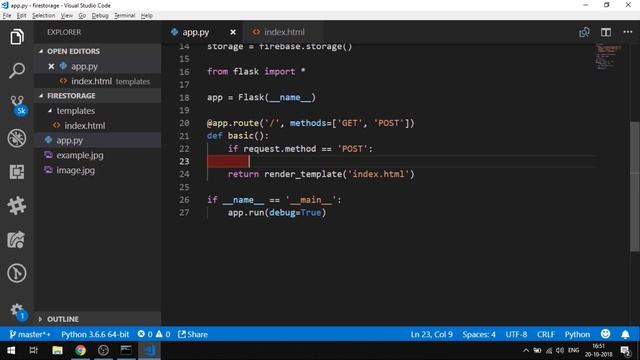Open the Explorer view in activity bar

pos(17,37)
